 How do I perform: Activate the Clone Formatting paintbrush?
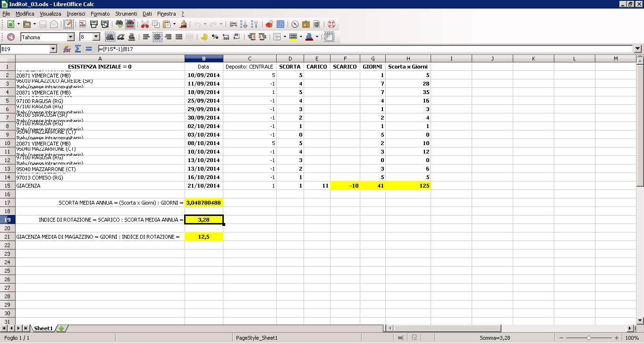(183, 24)
